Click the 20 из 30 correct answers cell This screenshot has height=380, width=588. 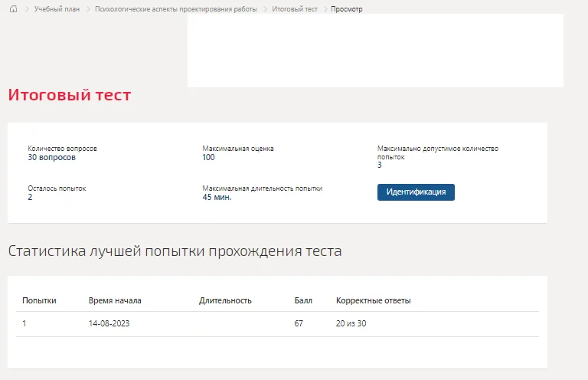pos(351,323)
